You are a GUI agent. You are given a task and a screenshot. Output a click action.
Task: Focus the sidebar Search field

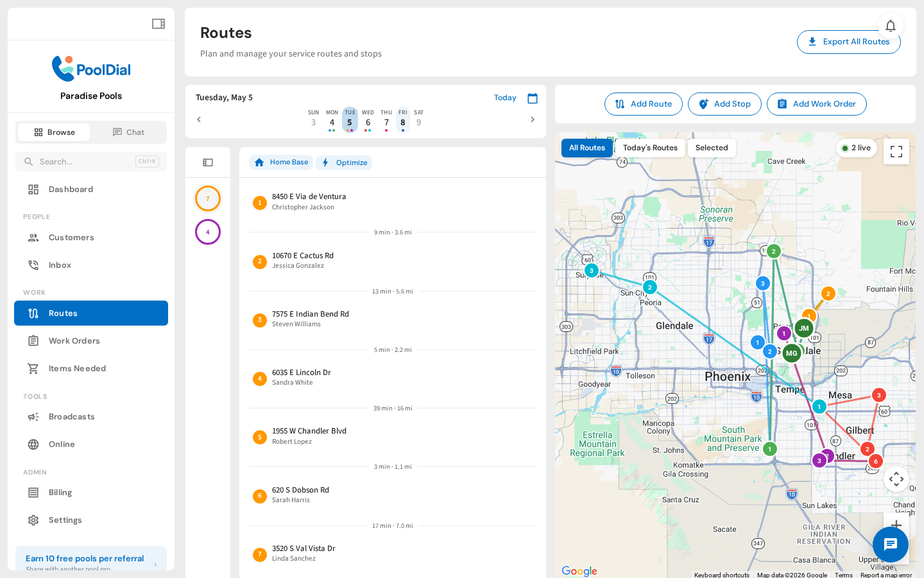(x=91, y=162)
